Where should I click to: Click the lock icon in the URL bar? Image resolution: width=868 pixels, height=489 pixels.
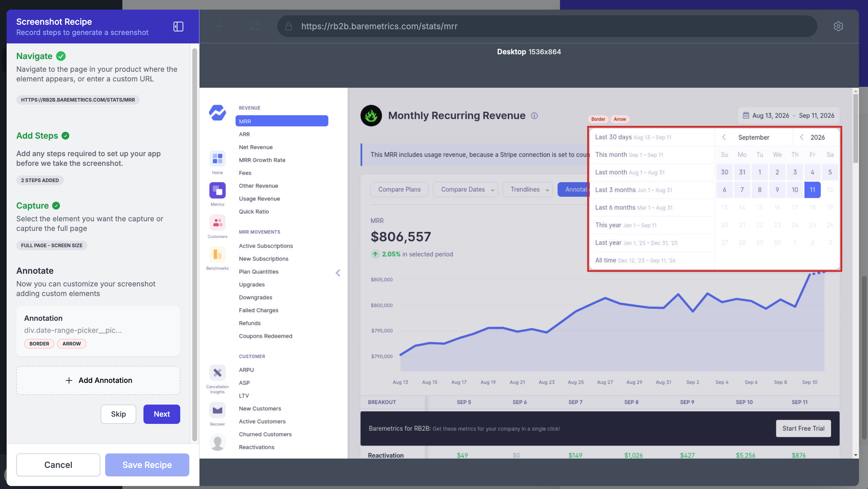point(289,26)
